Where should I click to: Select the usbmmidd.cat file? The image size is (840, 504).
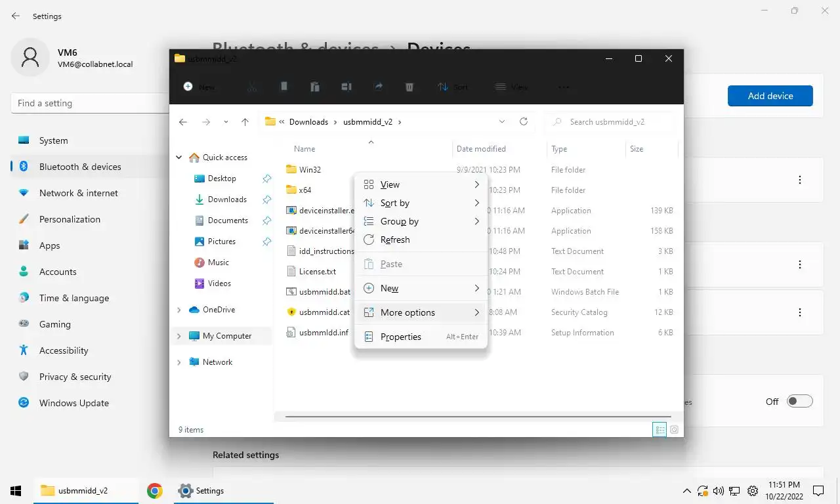point(318,312)
